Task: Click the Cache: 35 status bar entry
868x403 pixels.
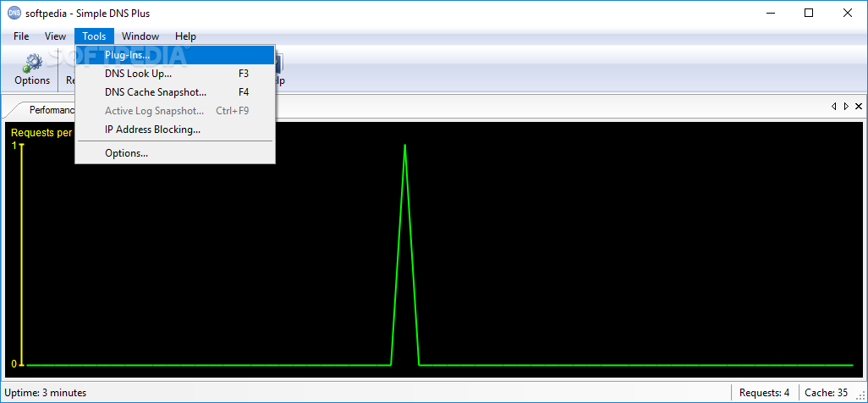Action: pyautogui.click(x=826, y=393)
